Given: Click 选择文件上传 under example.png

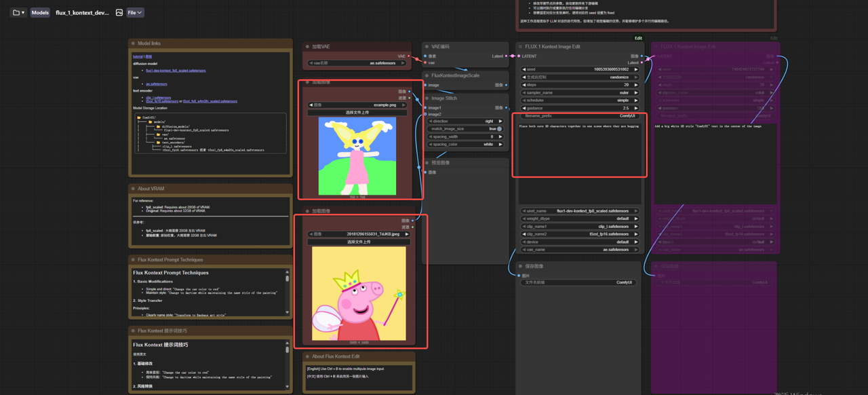Looking at the screenshot, I should pyautogui.click(x=358, y=113).
